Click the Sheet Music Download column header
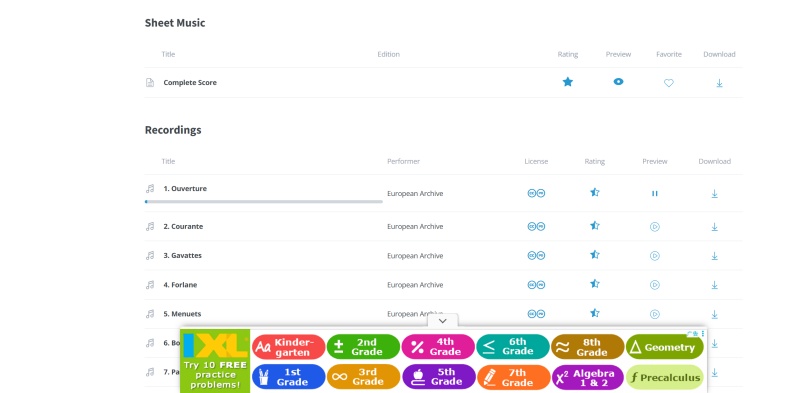Image resolution: width=800 pixels, height=393 pixels. pyautogui.click(x=719, y=54)
